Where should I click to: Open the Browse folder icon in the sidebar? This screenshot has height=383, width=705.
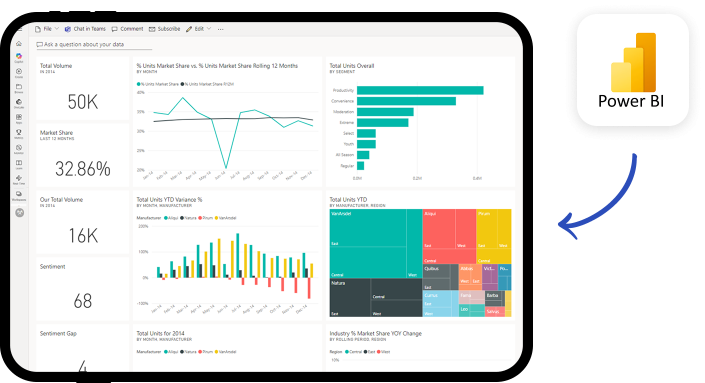coord(19,88)
